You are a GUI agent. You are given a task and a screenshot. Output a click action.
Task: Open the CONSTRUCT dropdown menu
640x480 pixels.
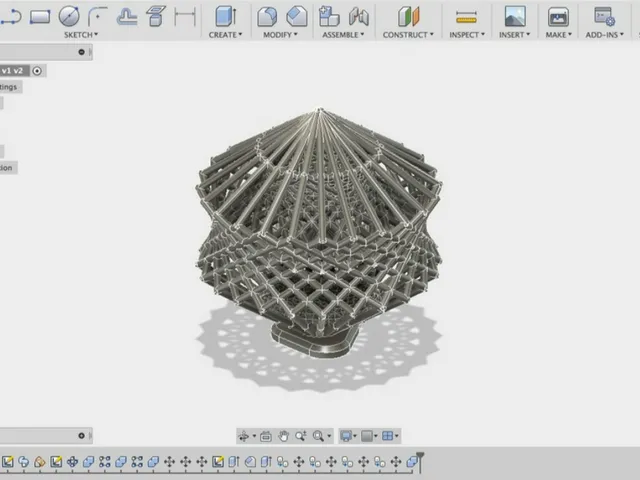pos(408,35)
